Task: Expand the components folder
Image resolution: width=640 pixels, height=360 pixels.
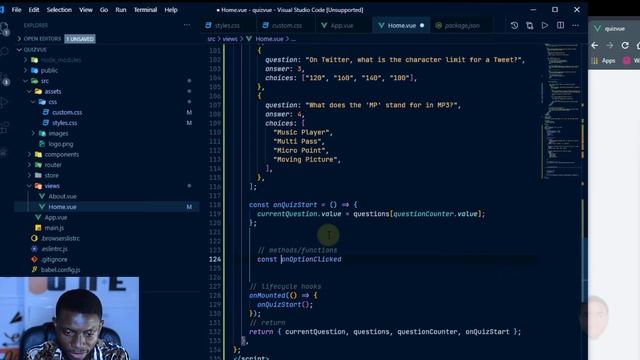Action: pyautogui.click(x=62, y=154)
